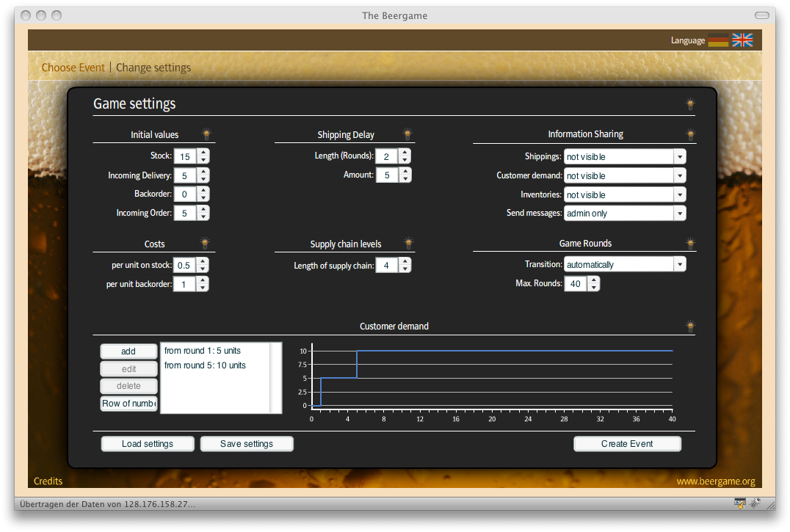The image size is (790, 532).
Task: Show hint bulb for Information Sharing
Action: [690, 134]
